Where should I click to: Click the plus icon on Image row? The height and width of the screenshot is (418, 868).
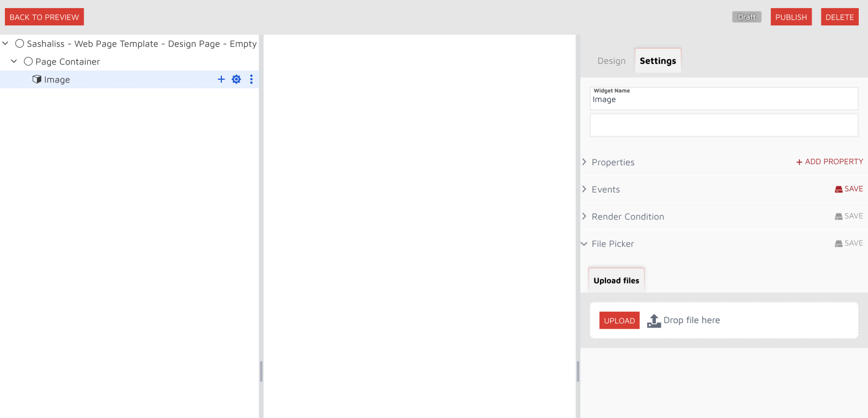pyautogui.click(x=221, y=79)
